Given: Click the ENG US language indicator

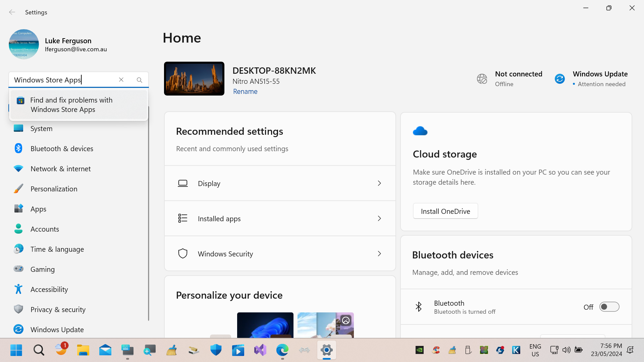Looking at the screenshot, I should point(535,350).
